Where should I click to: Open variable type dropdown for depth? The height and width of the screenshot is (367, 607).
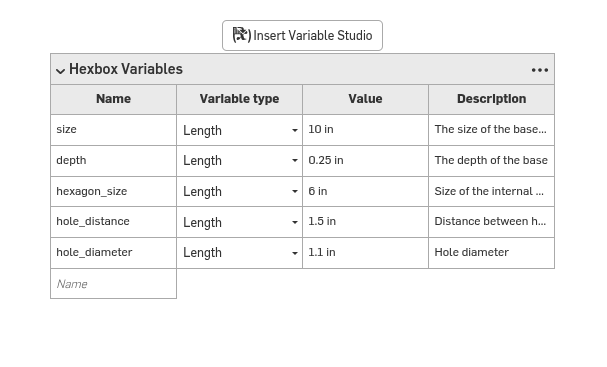tap(240, 161)
